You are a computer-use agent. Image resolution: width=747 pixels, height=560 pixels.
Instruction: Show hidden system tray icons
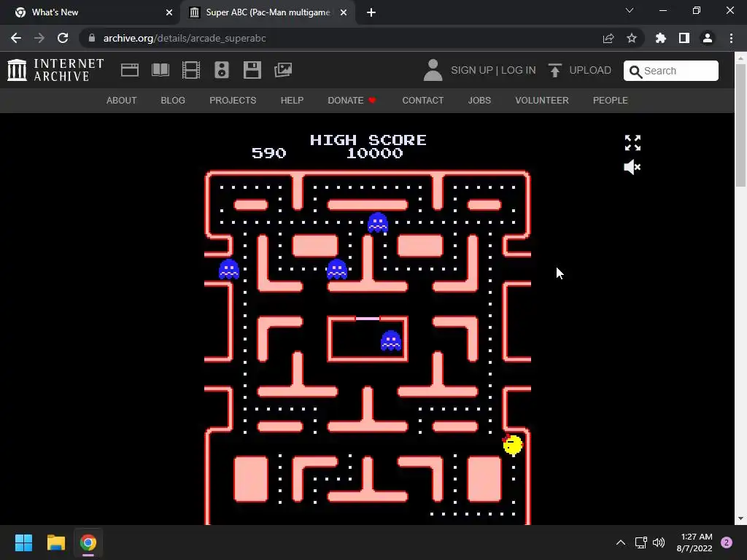[x=621, y=542]
